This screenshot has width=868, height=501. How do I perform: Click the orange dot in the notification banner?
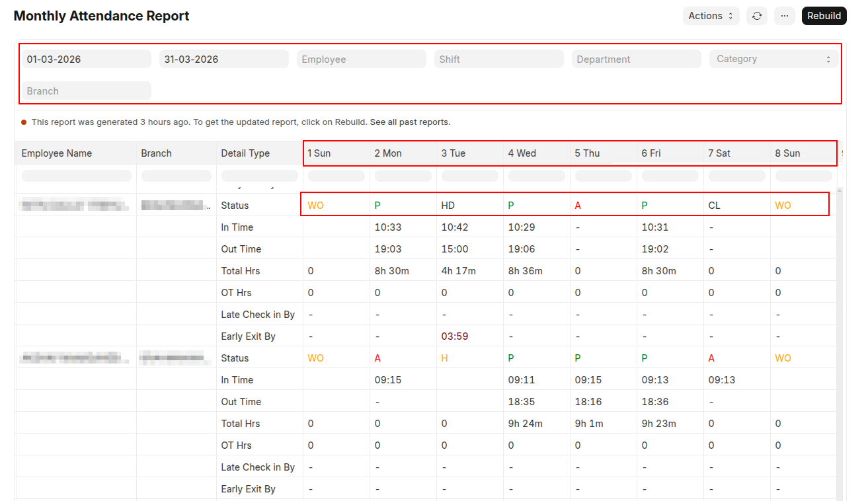click(x=25, y=122)
